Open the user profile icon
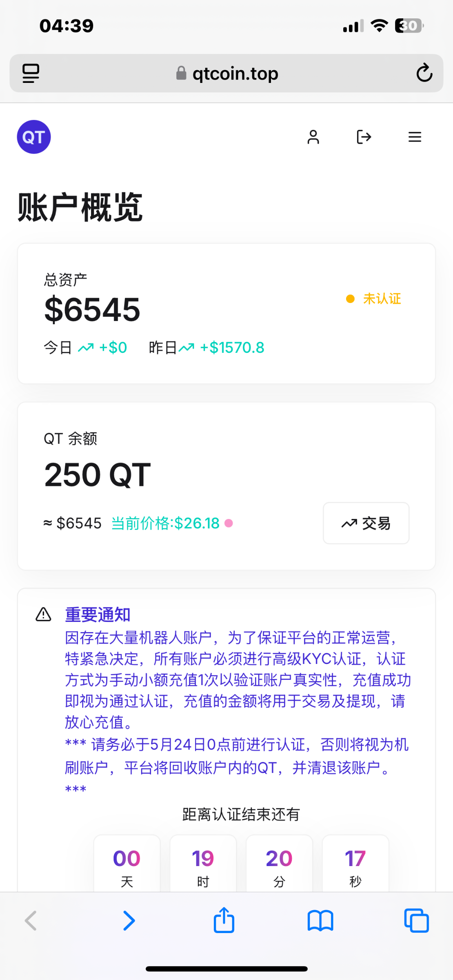453x980 pixels. pyautogui.click(x=313, y=137)
